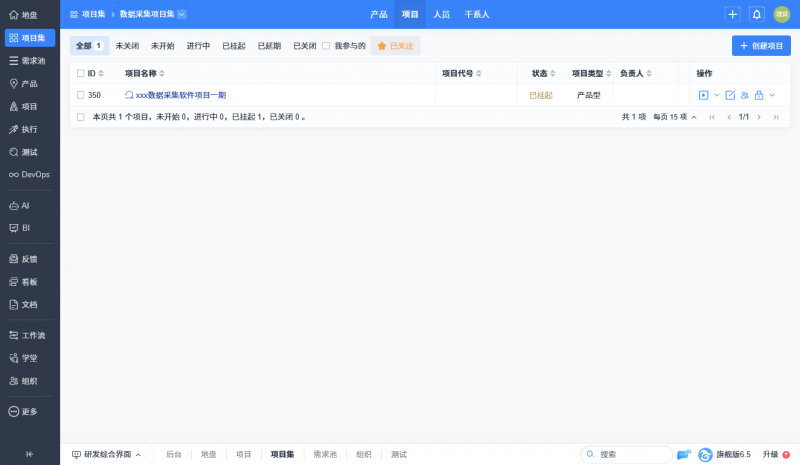800x465 pixels.
Task: Open the 每页 15 项 page size dropdown
Action: 675,117
